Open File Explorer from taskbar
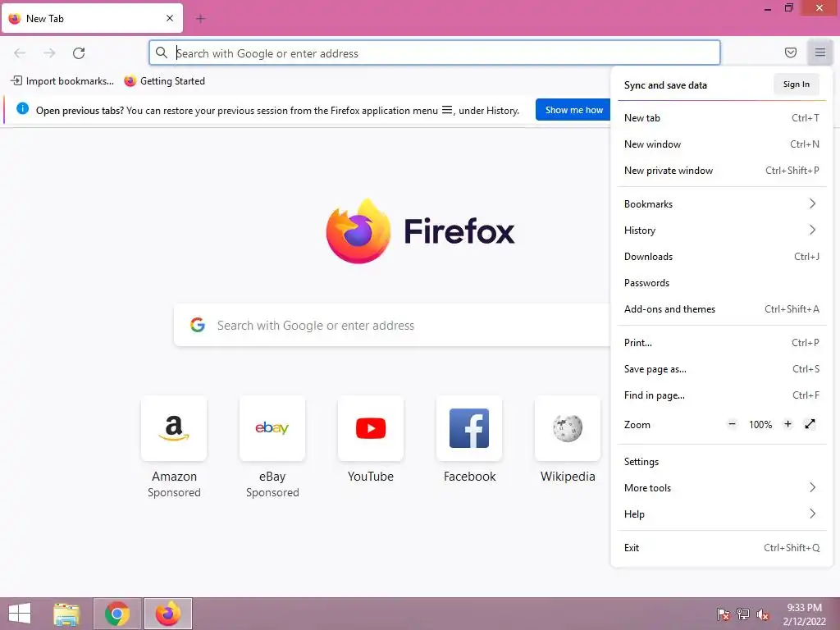Viewport: 840px width, 630px height. tap(66, 614)
